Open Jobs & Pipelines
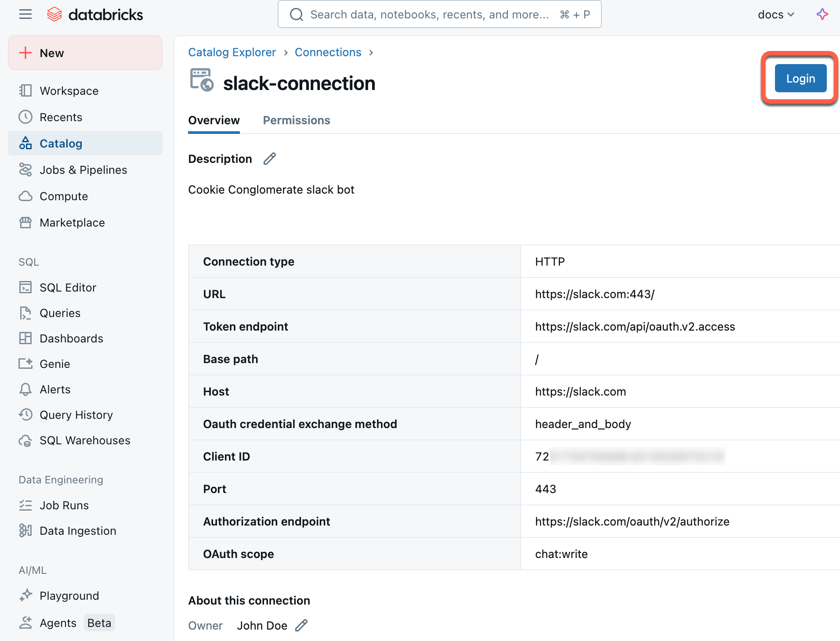This screenshot has height=641, width=840. point(83,170)
